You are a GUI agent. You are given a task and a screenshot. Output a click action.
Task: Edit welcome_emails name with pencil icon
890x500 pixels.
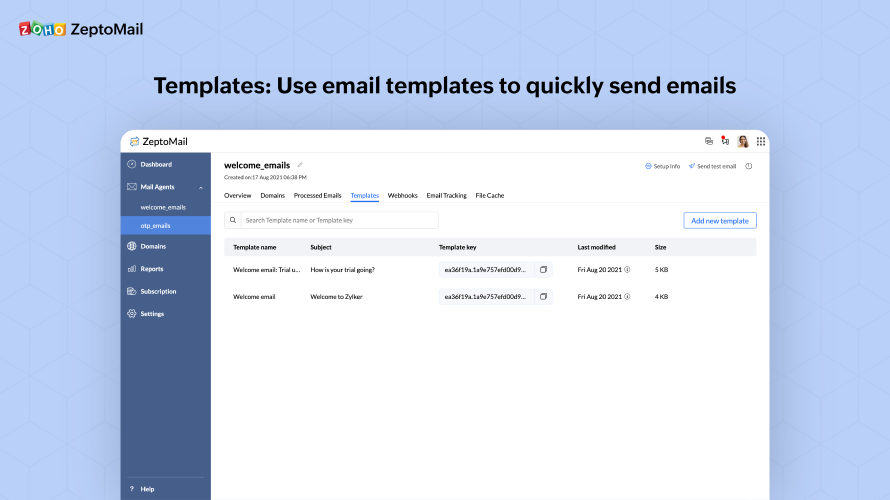pos(300,165)
